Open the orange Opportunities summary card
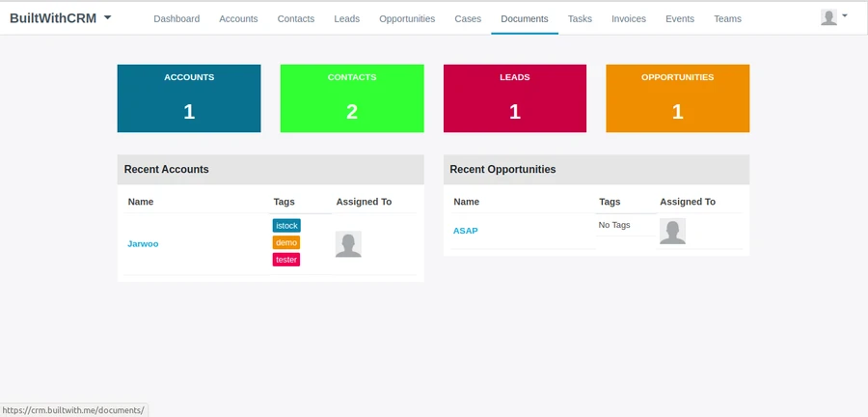868x417 pixels. 677,98
